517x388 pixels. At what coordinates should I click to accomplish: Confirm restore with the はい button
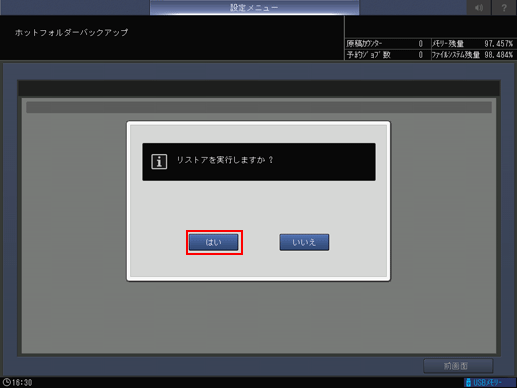pos(214,242)
